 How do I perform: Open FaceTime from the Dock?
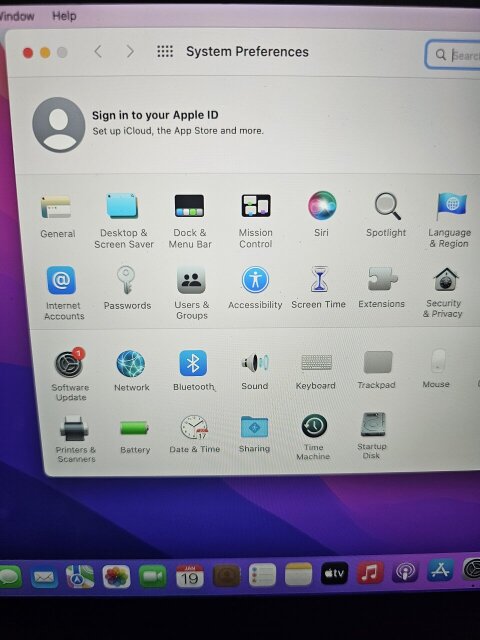152,576
